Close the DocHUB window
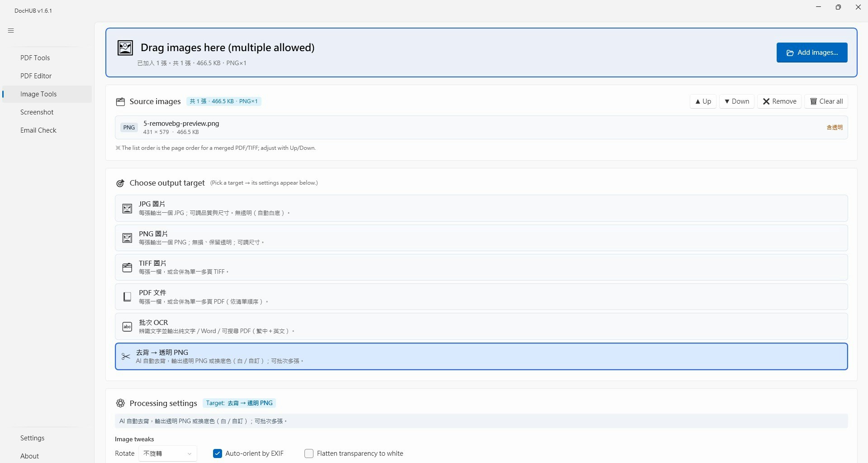 [858, 7]
